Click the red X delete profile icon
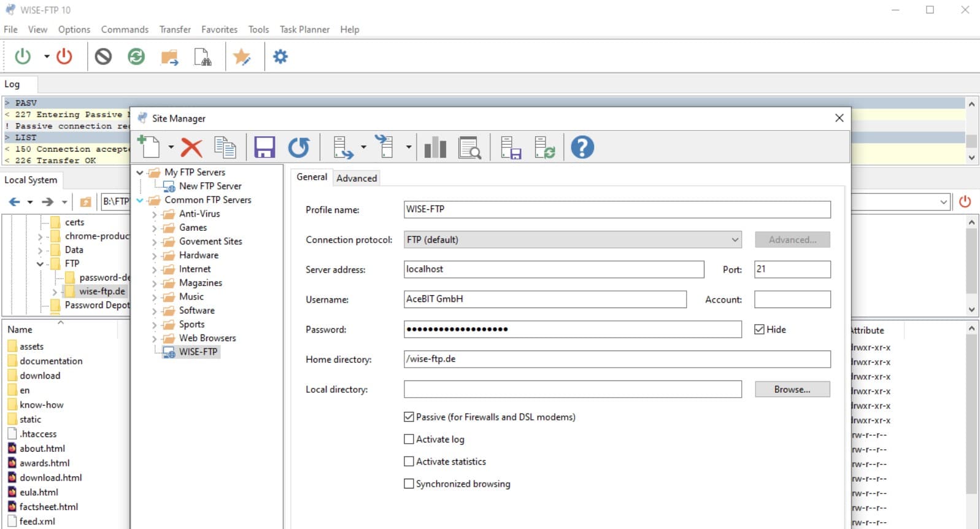Viewport: 980px width, 529px height. pyautogui.click(x=191, y=147)
